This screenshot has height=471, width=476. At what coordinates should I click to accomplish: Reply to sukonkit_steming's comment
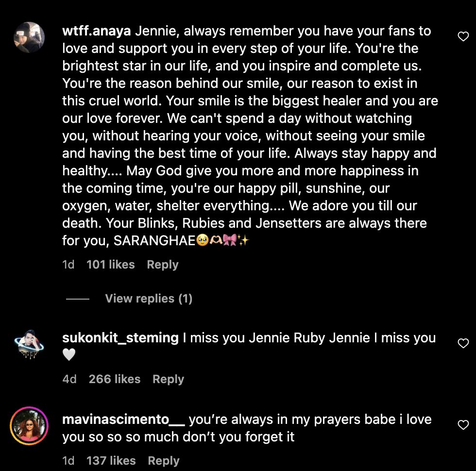point(168,379)
